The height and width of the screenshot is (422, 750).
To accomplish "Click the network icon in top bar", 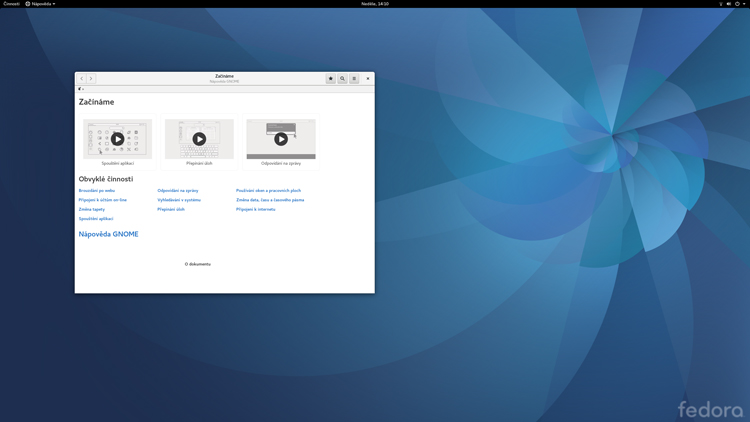I will 721,4.
